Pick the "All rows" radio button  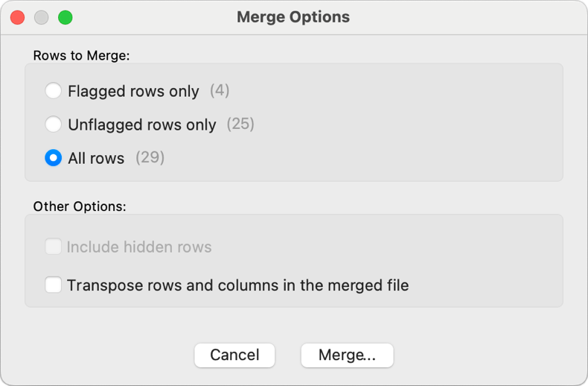coord(53,158)
